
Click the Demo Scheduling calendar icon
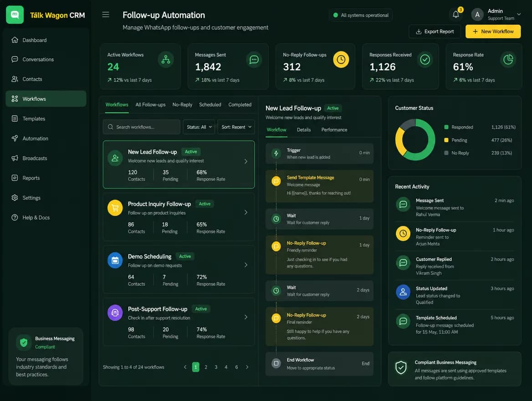click(115, 261)
